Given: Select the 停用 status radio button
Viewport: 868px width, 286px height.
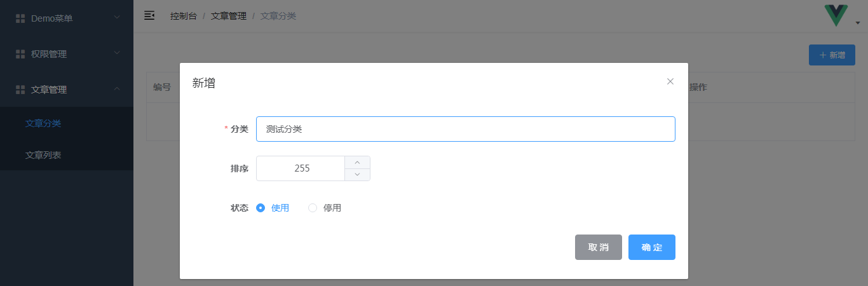Looking at the screenshot, I should coord(313,208).
